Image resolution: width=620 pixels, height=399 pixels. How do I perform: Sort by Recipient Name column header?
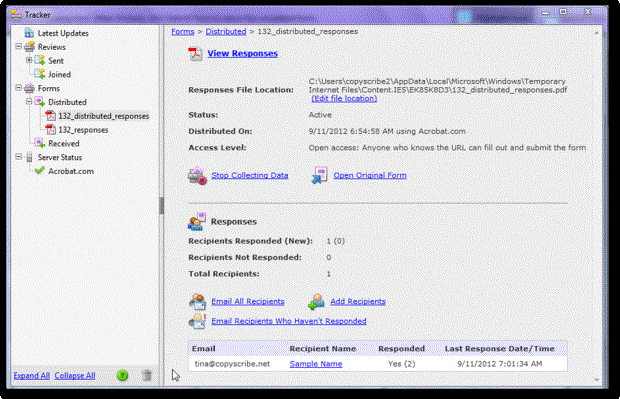coord(323,349)
